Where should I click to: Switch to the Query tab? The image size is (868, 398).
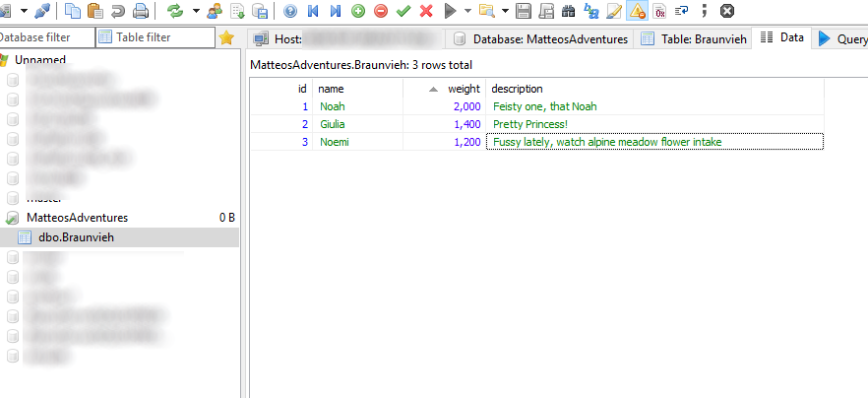840,38
